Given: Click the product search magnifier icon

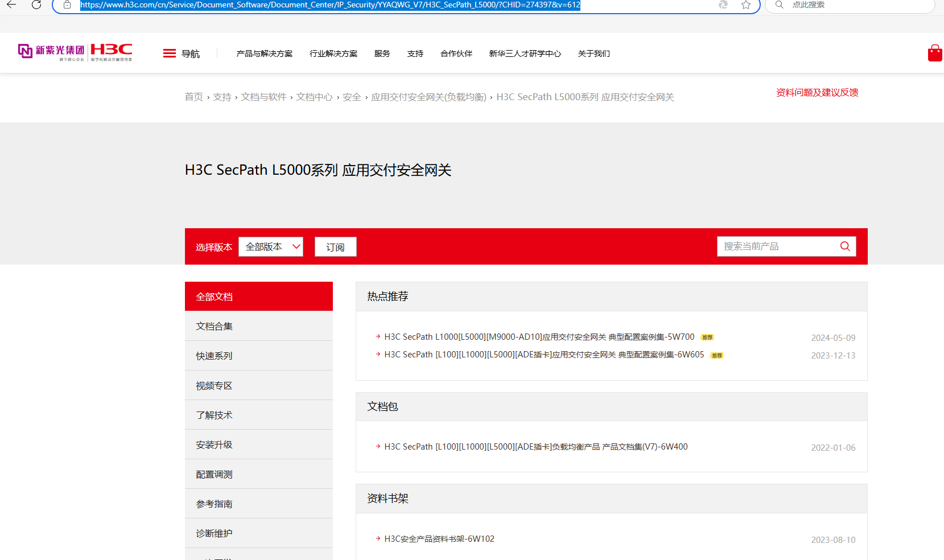Looking at the screenshot, I should point(845,246).
